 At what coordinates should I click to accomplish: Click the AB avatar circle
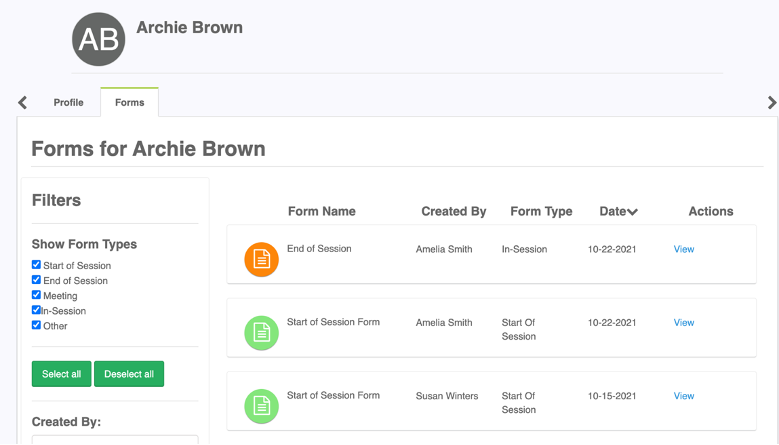(98, 39)
